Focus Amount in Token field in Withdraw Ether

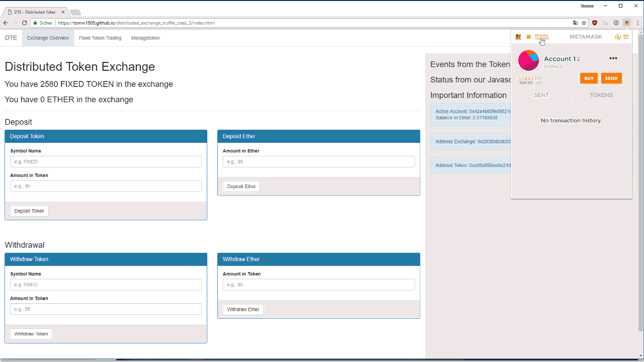pyautogui.click(x=319, y=285)
